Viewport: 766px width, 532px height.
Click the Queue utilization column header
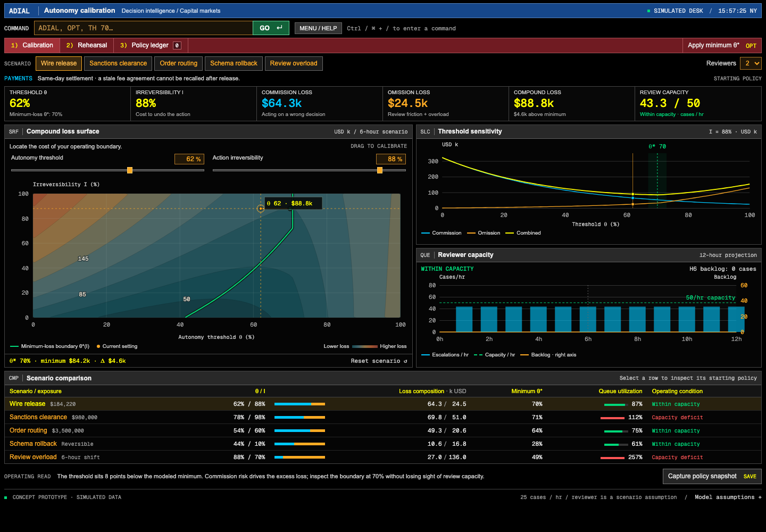[620, 392]
